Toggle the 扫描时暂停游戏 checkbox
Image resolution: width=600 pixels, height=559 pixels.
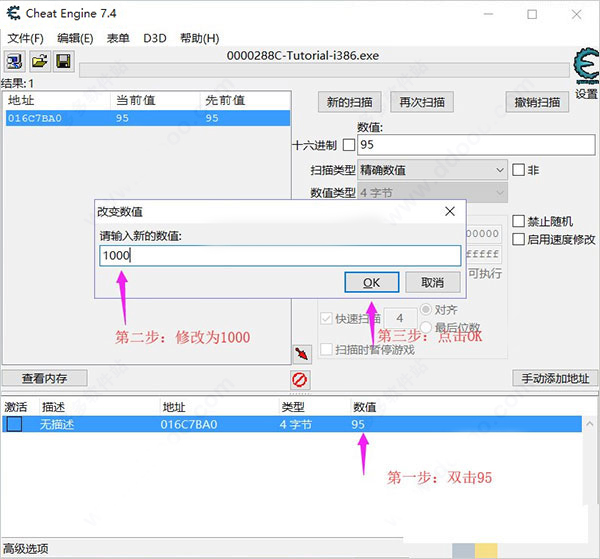[326, 349]
